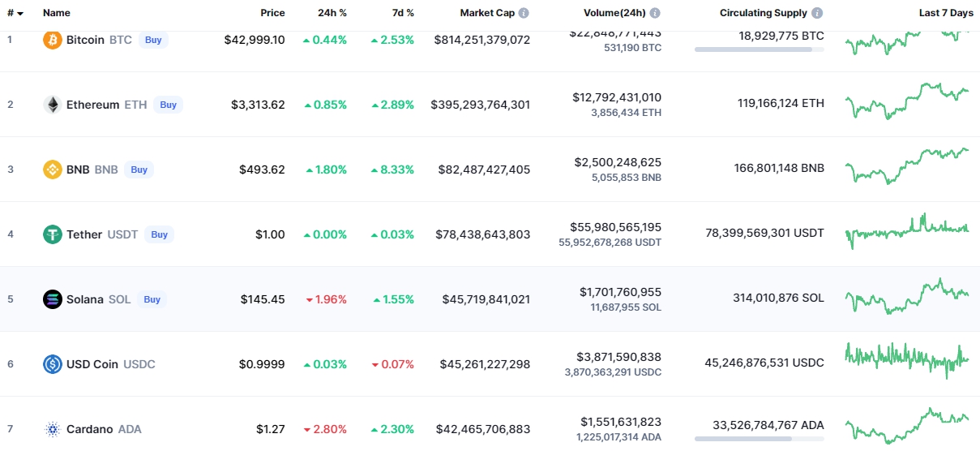This screenshot has height=451, width=980.
Task: Click Ethereum market cap $395,293,764,301
Action: 481,105
